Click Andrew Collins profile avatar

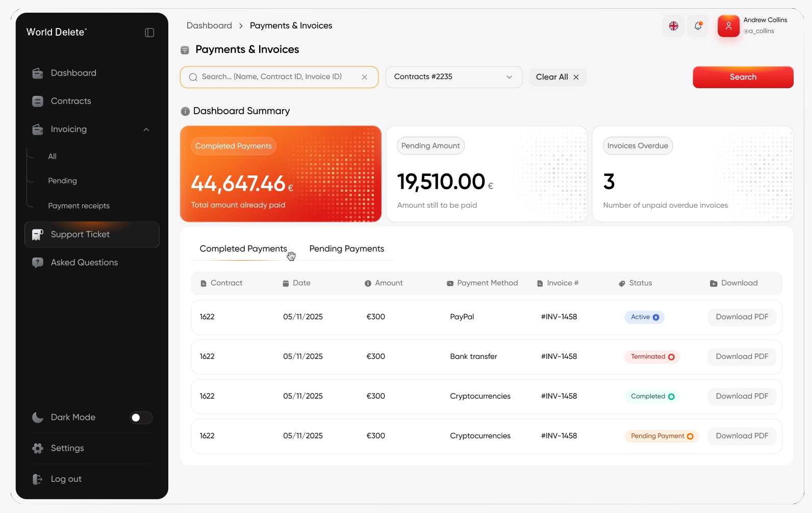728,26
